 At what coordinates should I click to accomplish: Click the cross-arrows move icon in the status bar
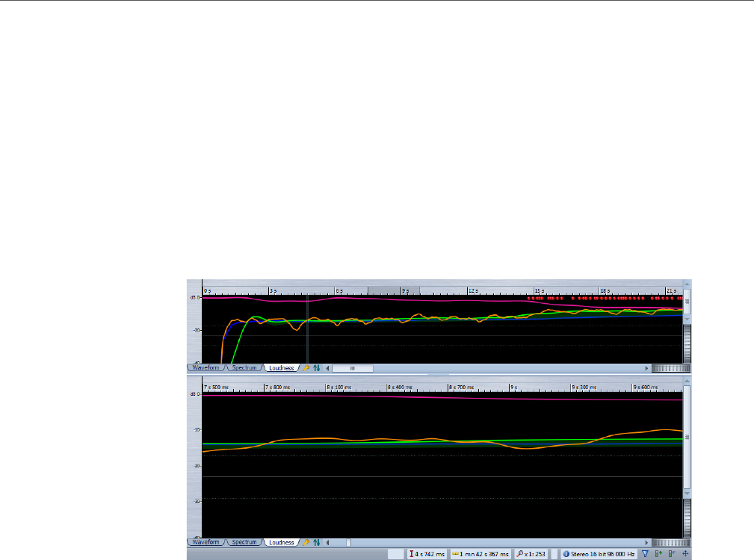point(685,554)
